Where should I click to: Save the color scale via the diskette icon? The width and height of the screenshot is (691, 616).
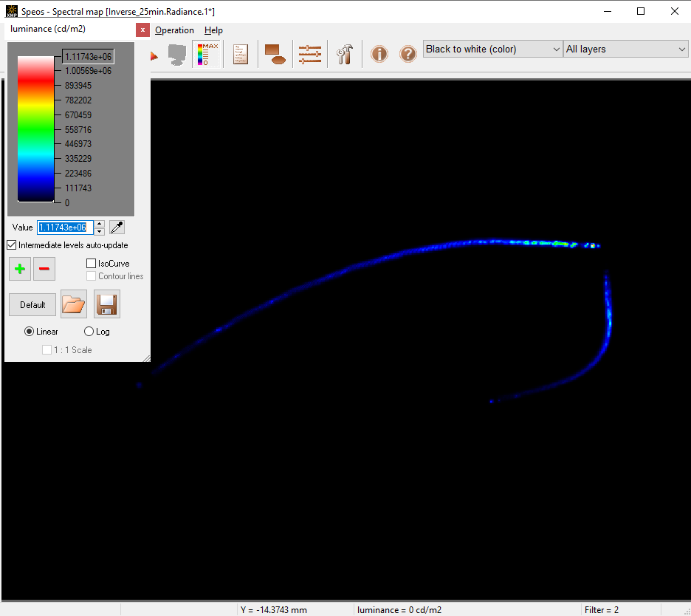(x=106, y=304)
